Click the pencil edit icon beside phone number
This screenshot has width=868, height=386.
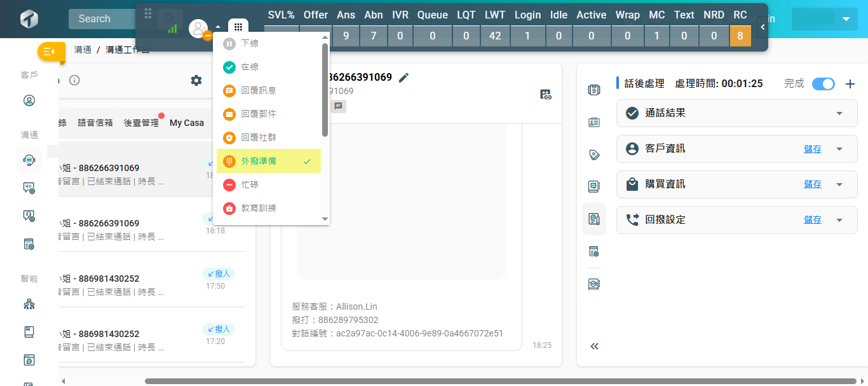coord(403,78)
